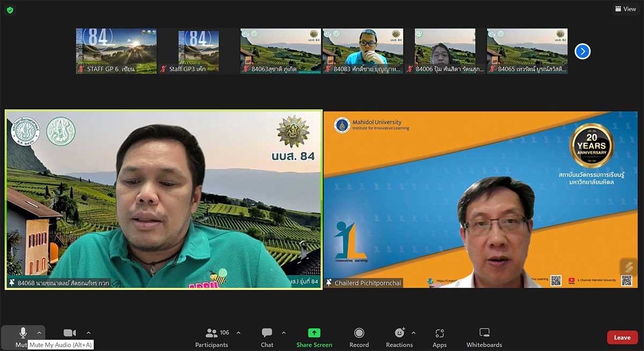644x351 pixels.
Task: Toggle the video camera on or off
Action: tap(70, 333)
